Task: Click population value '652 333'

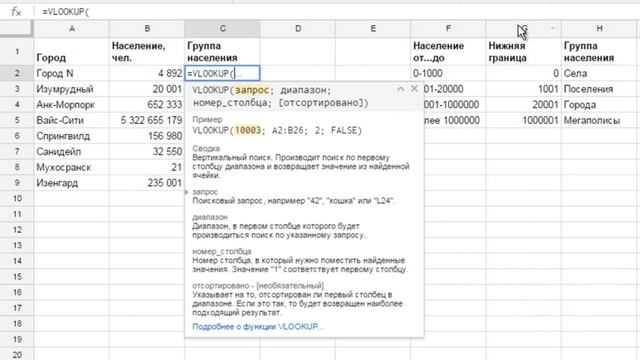Action: coord(147,105)
